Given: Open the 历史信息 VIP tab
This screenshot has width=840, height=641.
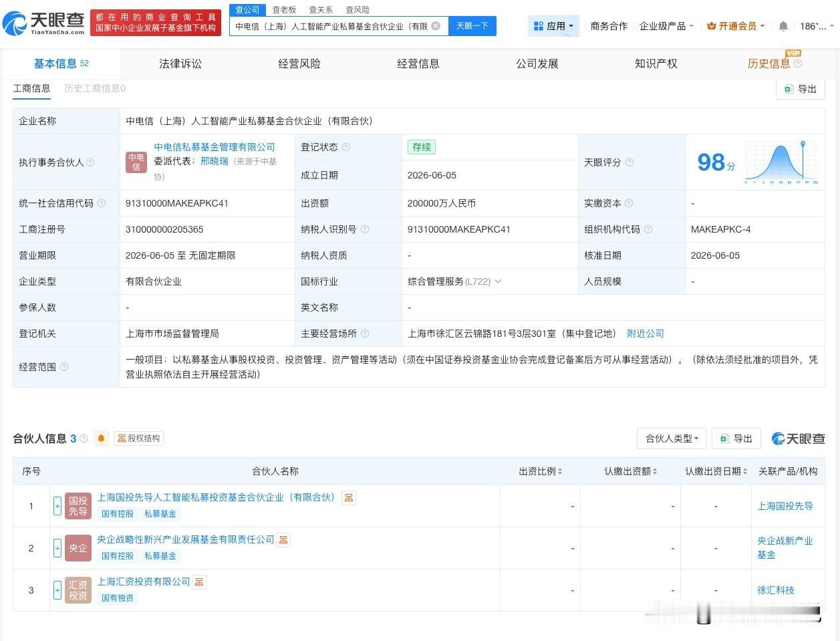Looking at the screenshot, I should pos(768,63).
